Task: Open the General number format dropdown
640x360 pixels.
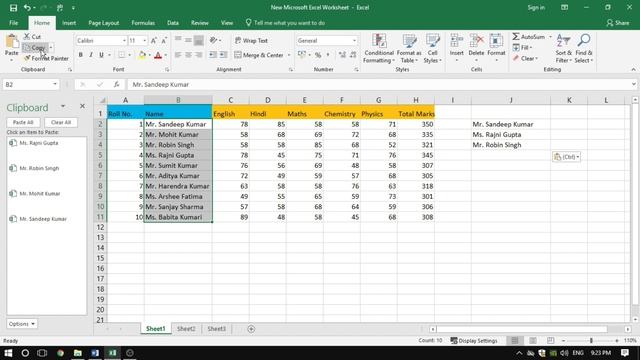Action: pos(354,41)
